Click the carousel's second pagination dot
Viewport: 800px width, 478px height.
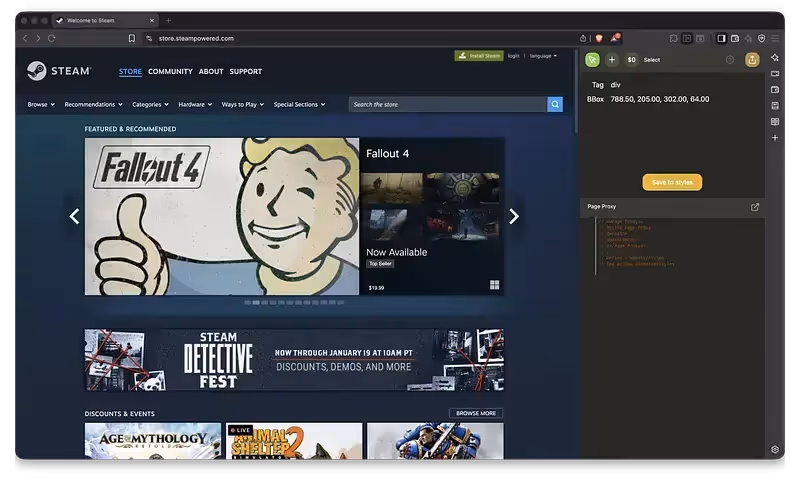[256, 303]
